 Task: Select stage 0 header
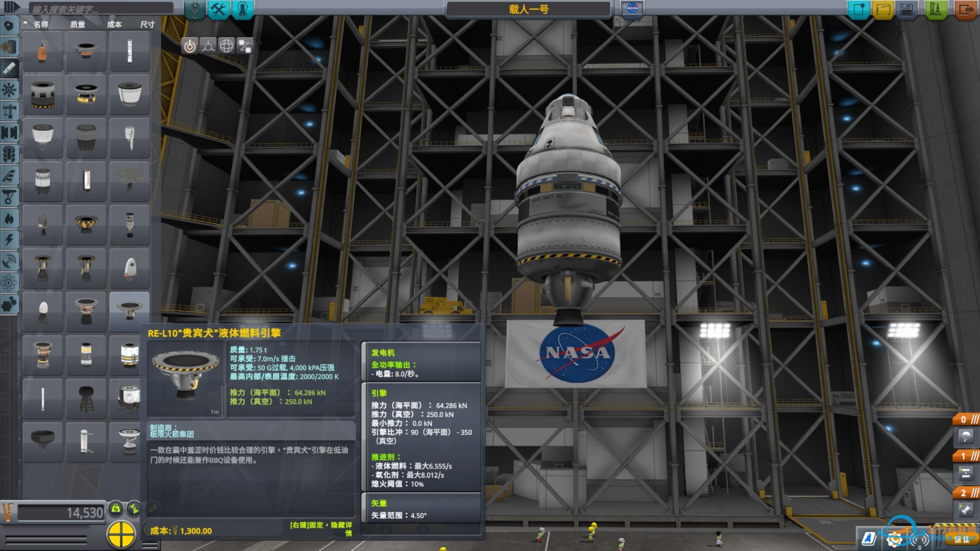pos(966,419)
